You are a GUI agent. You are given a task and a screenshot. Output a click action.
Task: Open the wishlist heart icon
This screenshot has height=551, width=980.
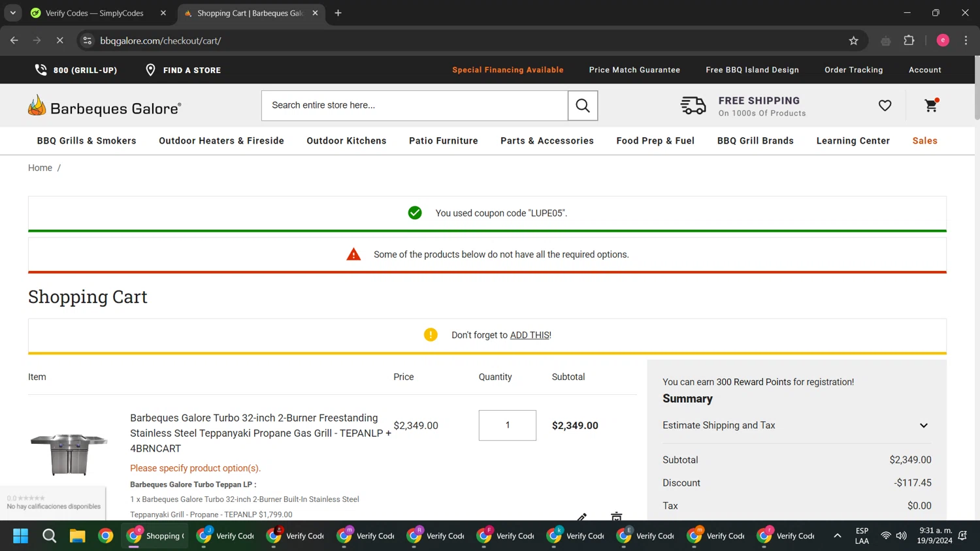[885, 105]
